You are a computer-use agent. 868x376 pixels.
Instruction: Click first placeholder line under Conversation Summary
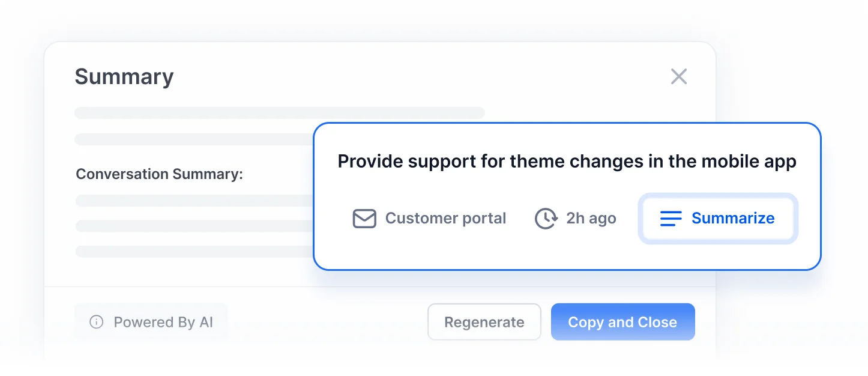tap(194, 201)
